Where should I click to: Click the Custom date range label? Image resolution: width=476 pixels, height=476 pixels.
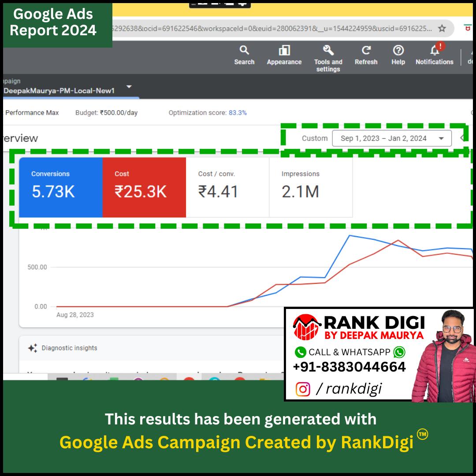coord(315,138)
